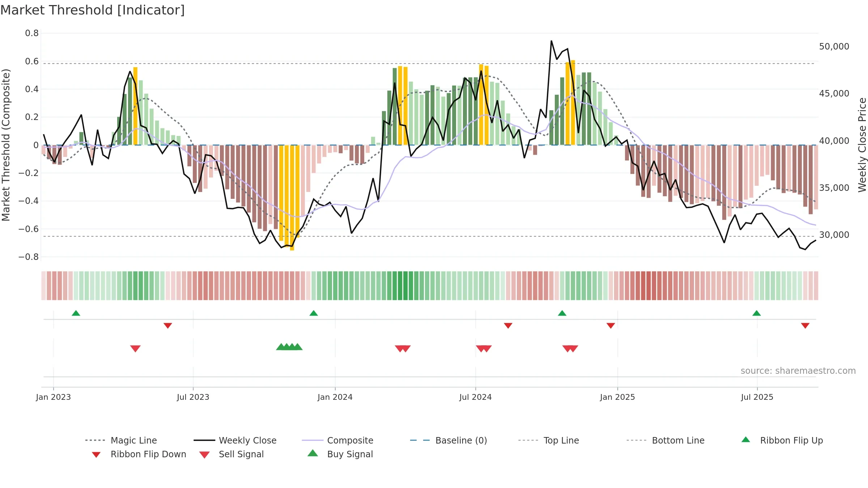Click the Ribbon Flip Up marker in late 2024
This screenshot has width=868, height=488.
pos(562,313)
